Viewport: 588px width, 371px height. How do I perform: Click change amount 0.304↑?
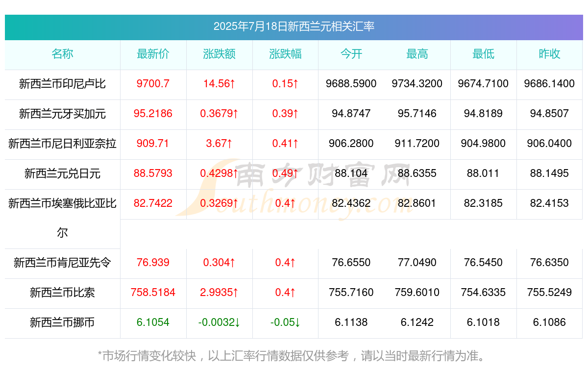(219, 263)
